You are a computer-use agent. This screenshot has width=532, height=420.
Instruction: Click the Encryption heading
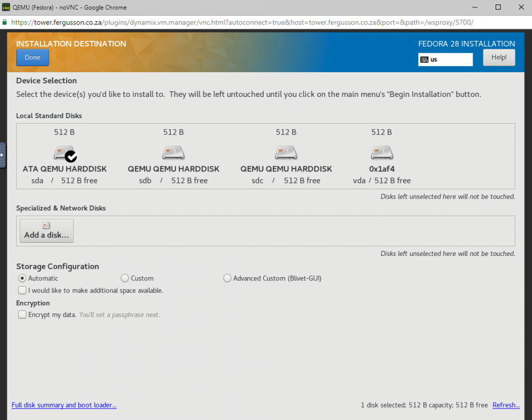(x=33, y=304)
